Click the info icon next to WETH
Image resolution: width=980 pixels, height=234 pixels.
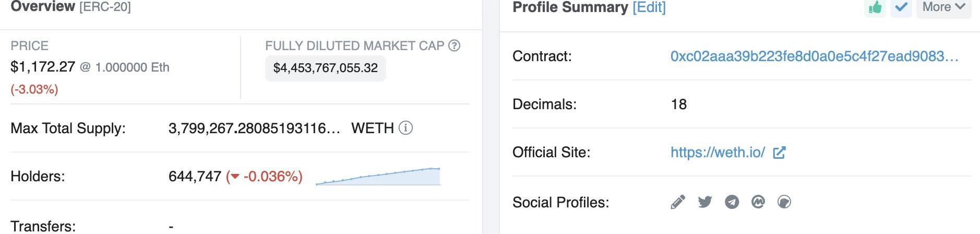(x=405, y=128)
